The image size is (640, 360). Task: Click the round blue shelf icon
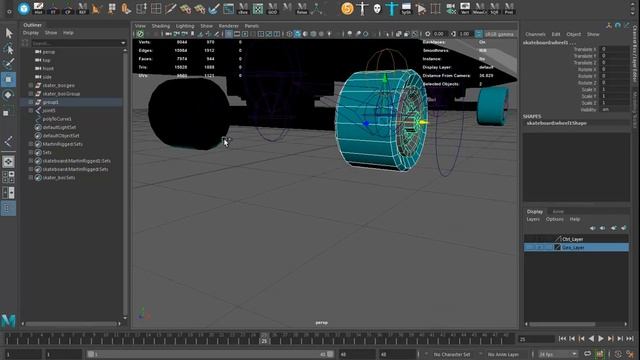(x=24, y=8)
